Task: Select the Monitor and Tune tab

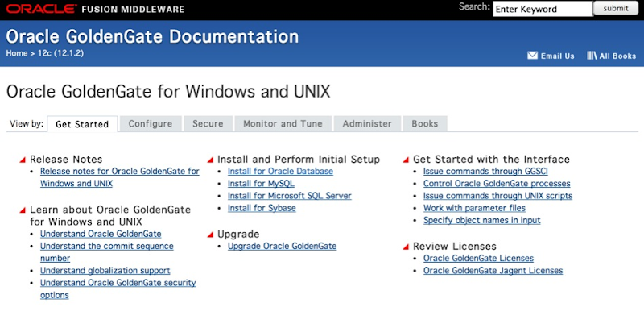Action: pyautogui.click(x=283, y=124)
